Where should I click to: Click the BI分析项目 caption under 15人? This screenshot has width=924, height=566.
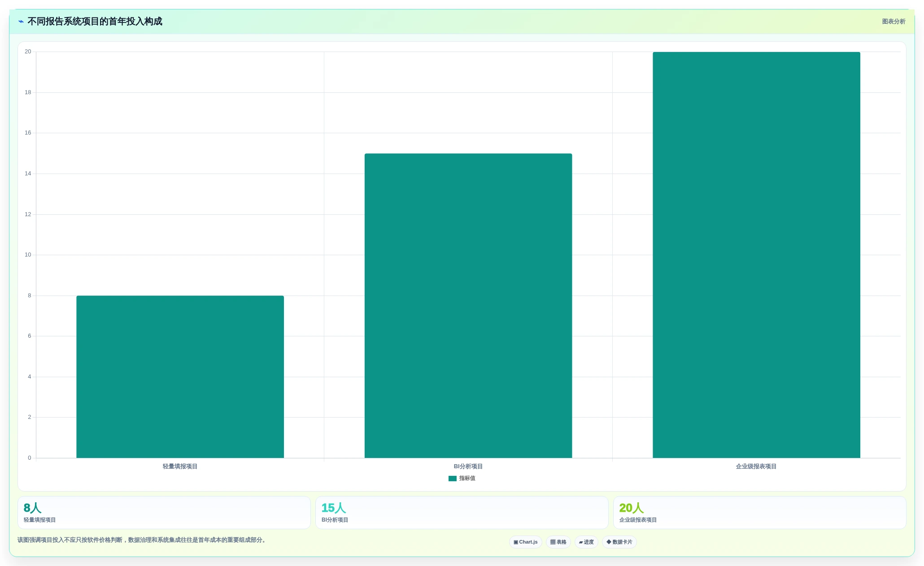[335, 520]
